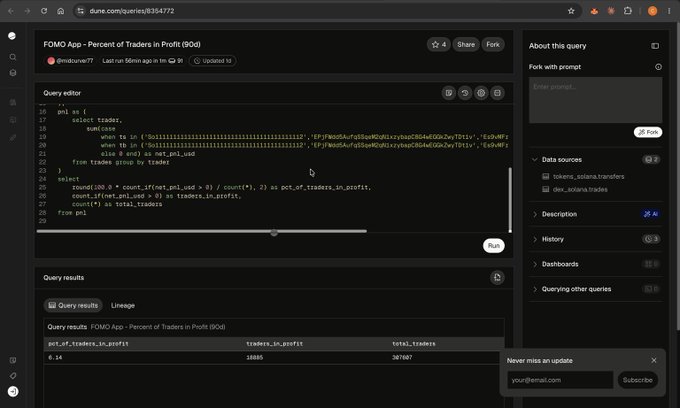Image resolution: width=680 pixels, height=408 pixels.
Task: Click the export icon in Query results header
Action: pos(497,277)
